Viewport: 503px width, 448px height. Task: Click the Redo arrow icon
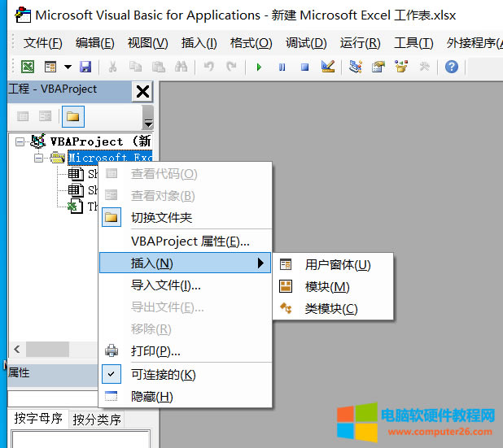click(x=231, y=67)
